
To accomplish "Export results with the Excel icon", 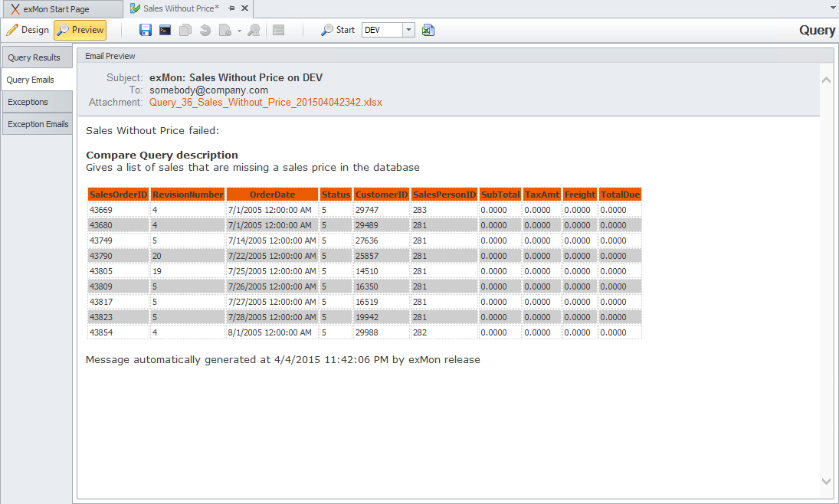I will (x=428, y=30).
